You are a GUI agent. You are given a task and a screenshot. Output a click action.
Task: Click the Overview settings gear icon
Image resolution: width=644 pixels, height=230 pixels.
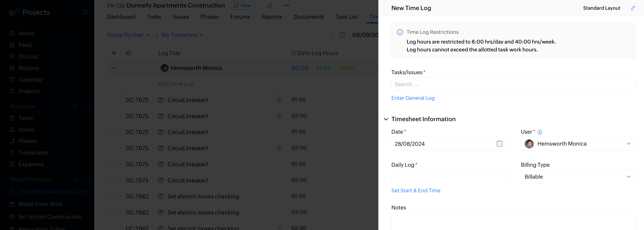click(75, 106)
